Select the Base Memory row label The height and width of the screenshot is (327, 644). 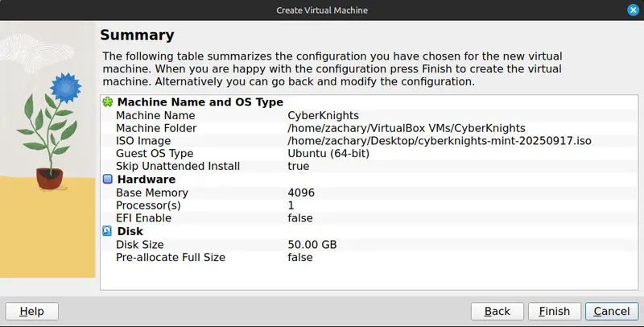pyautogui.click(x=152, y=192)
